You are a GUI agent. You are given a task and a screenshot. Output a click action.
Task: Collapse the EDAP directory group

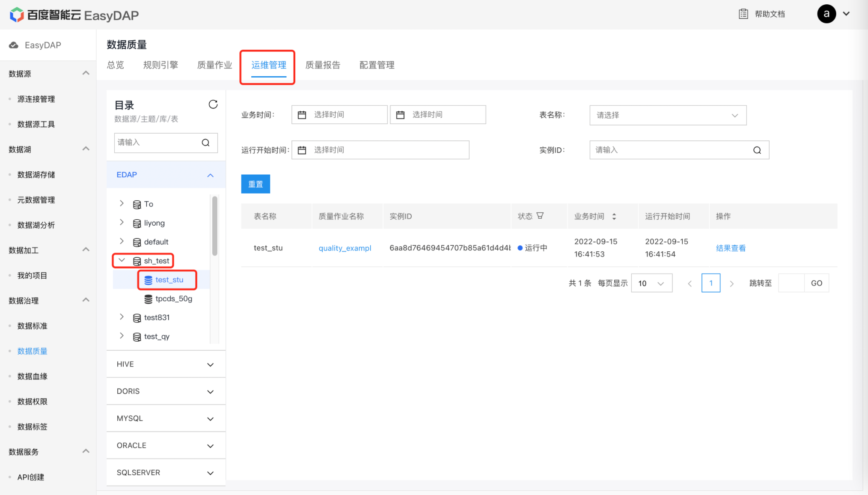tap(210, 175)
